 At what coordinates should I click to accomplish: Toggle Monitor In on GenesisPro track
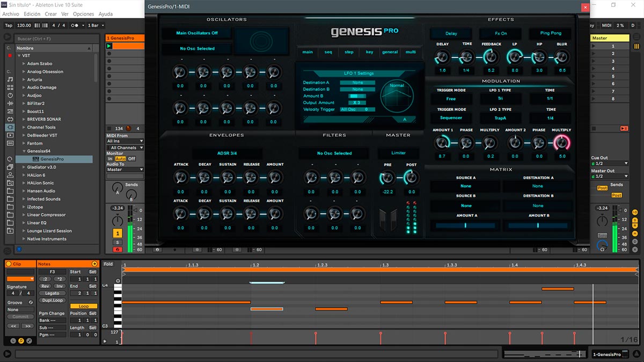pyautogui.click(x=110, y=159)
